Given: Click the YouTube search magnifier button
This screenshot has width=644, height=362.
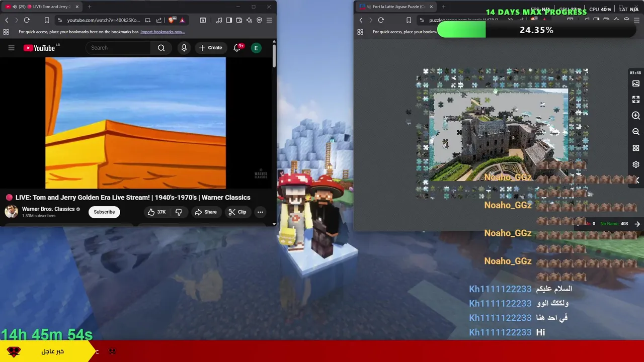Looking at the screenshot, I should click(161, 48).
